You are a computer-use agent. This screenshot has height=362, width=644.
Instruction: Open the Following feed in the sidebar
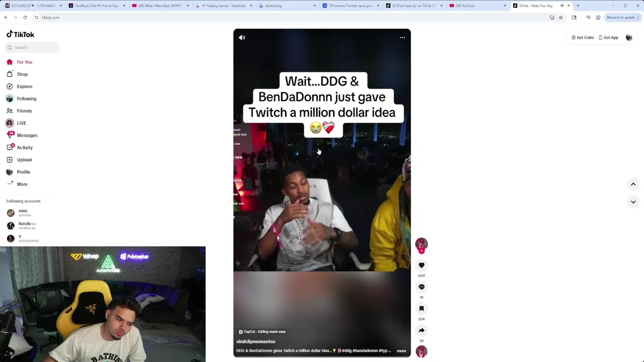click(x=22, y=99)
